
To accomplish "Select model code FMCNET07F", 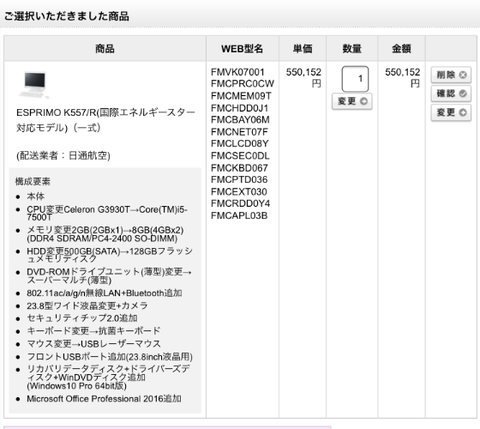I will pos(239,132).
